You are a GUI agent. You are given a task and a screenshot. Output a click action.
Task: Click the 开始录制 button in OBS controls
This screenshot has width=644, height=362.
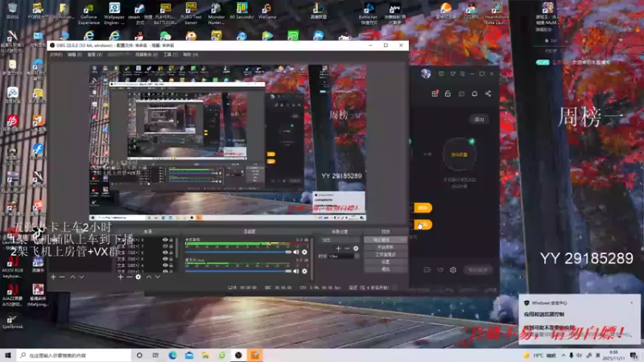(386, 247)
